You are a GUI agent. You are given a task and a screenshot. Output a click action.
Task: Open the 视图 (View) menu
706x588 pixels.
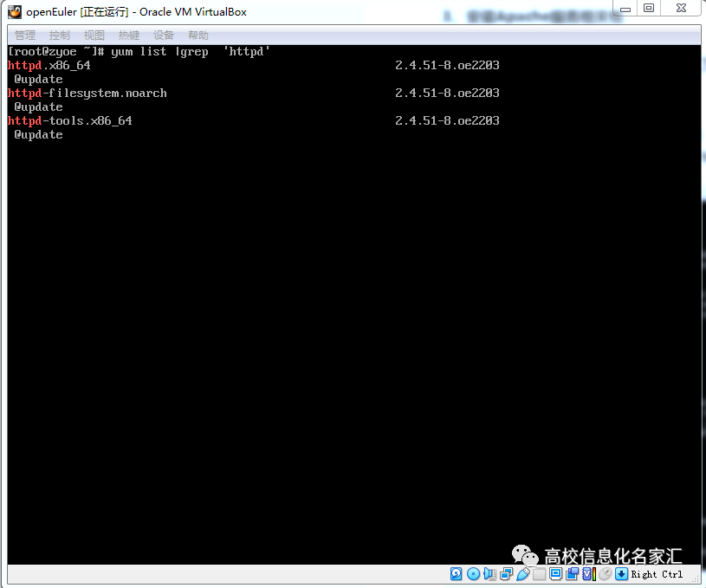coord(94,35)
